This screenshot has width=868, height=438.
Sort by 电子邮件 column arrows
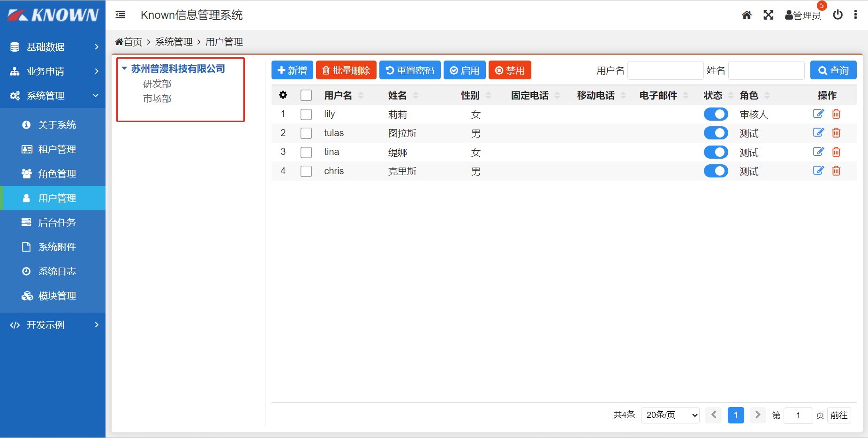(x=686, y=95)
